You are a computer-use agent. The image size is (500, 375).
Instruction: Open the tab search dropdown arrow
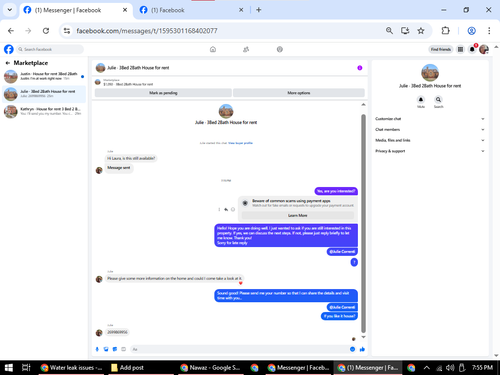click(x=10, y=10)
